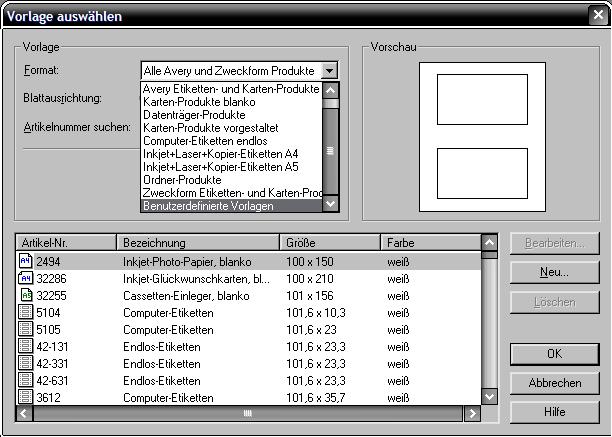Click the A4 icon beside article 2494

(25, 261)
